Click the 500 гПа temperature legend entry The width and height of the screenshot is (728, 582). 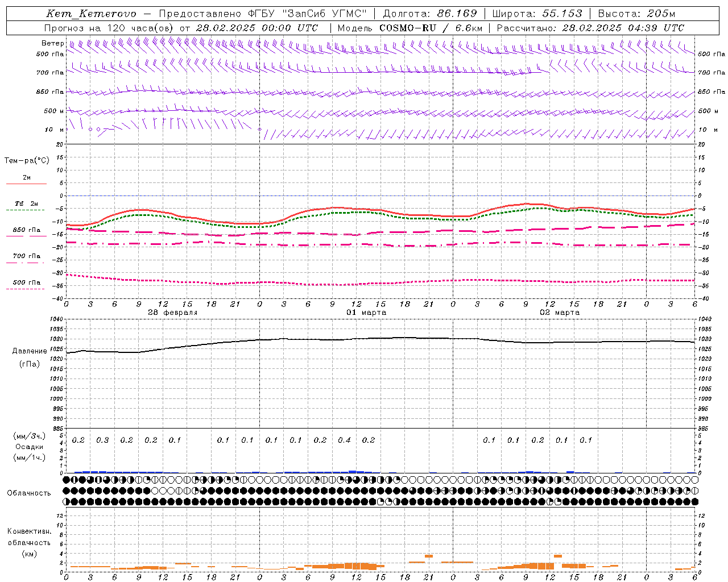26,282
